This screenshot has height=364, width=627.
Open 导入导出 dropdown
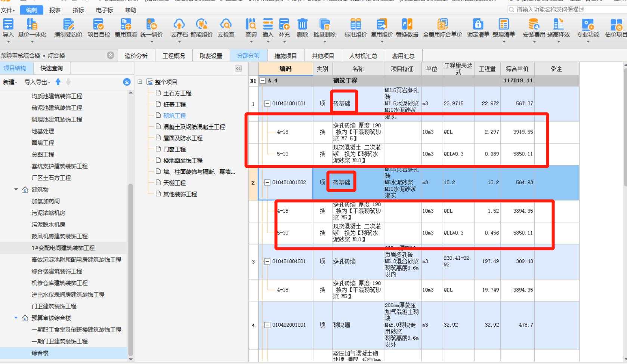pyautogui.click(x=37, y=82)
